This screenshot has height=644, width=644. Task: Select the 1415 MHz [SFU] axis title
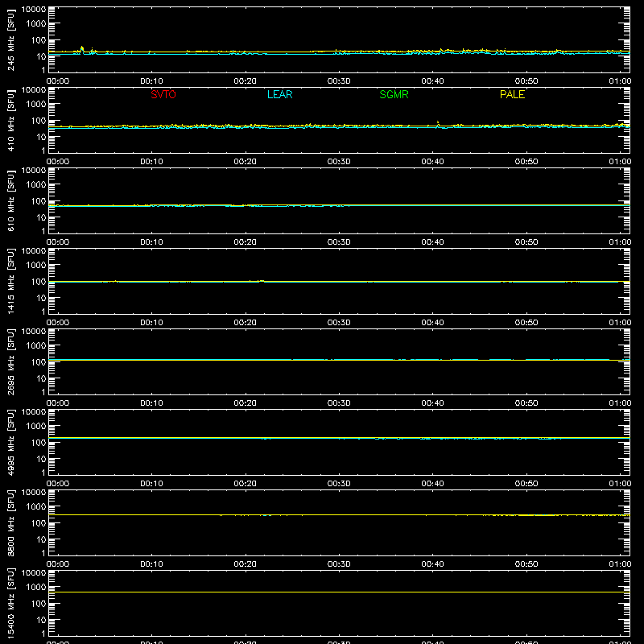[10, 281]
